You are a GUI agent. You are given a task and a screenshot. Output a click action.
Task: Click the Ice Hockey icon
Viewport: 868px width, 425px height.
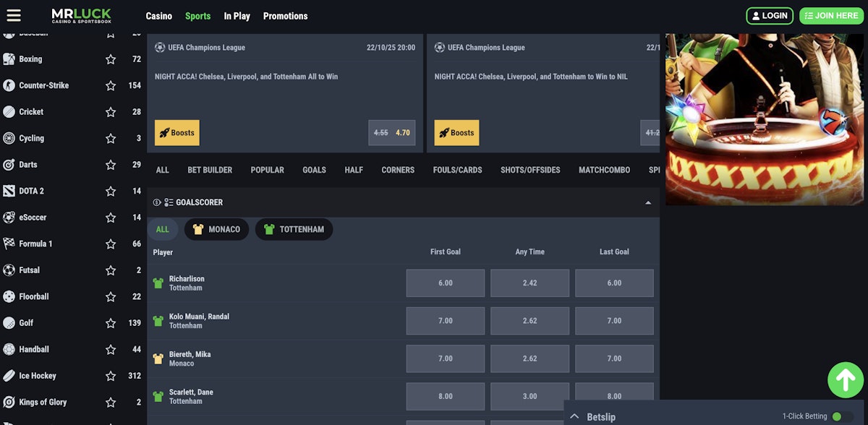pos(9,376)
